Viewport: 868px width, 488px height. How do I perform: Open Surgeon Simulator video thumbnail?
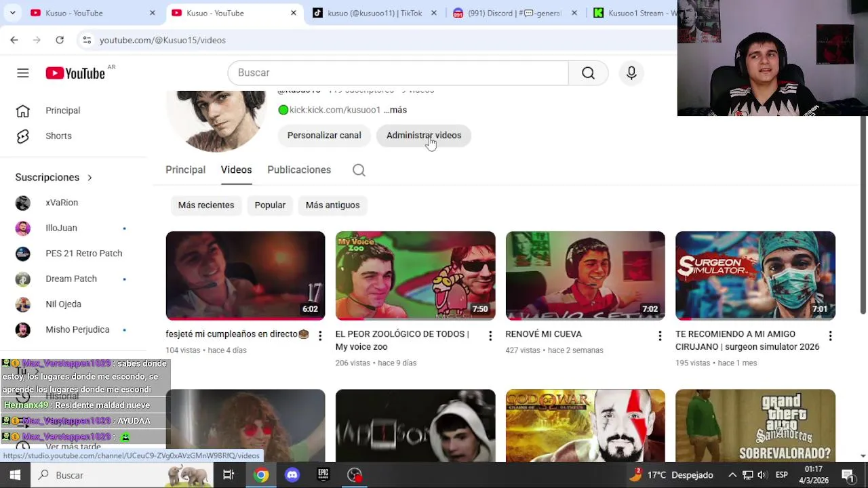(755, 276)
